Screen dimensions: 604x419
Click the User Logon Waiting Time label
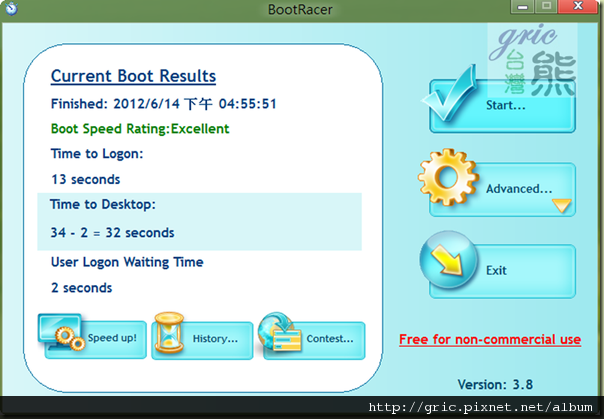(127, 262)
